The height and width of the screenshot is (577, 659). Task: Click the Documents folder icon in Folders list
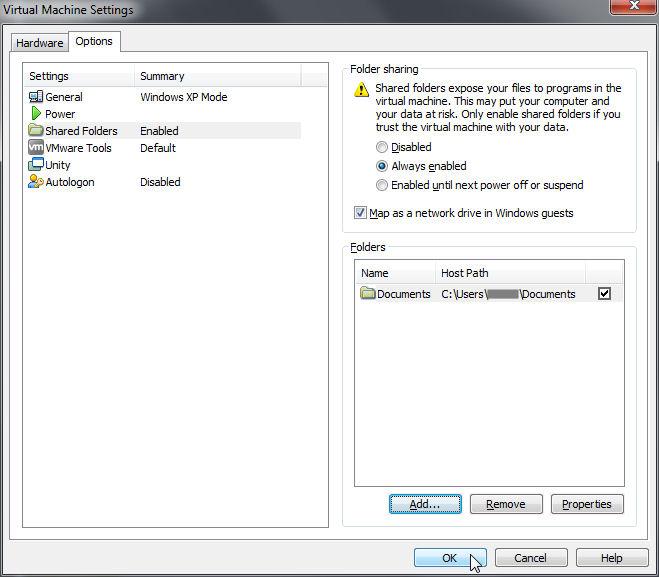367,294
